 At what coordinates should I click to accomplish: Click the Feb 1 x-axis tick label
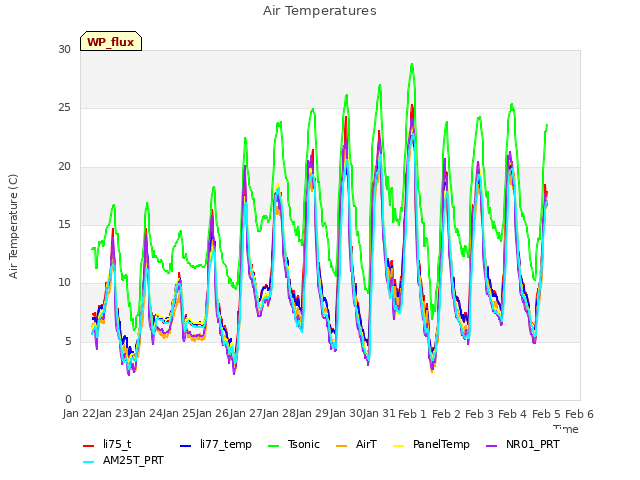coord(412,414)
